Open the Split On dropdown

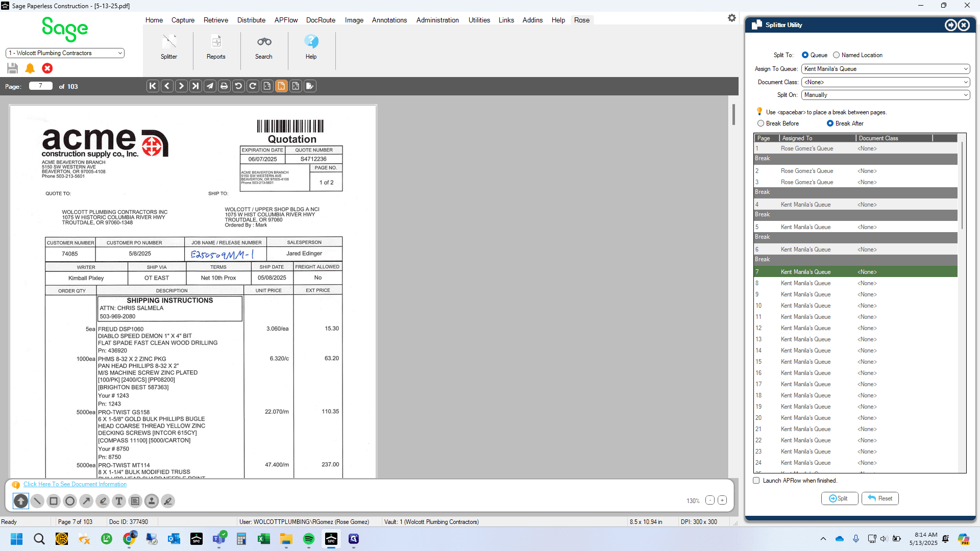click(x=886, y=95)
